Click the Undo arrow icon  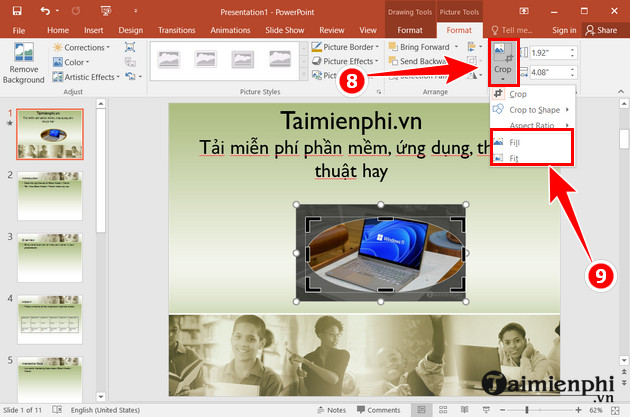(45, 11)
